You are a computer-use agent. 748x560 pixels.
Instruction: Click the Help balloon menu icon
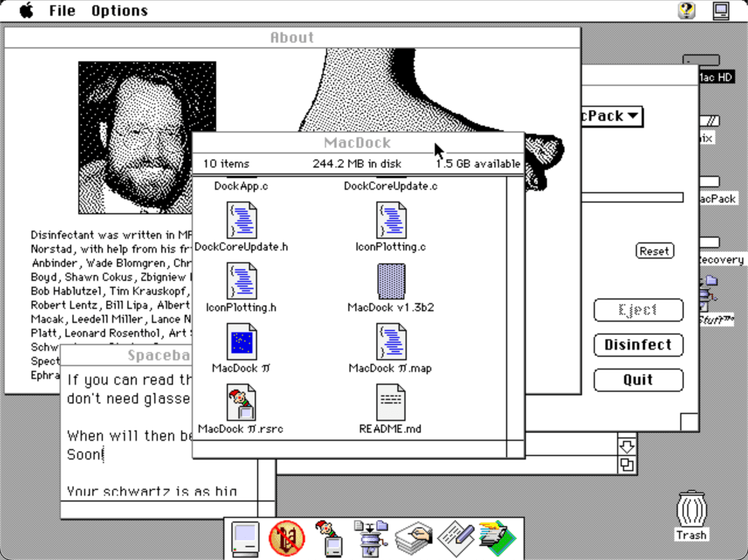pyautogui.click(x=687, y=11)
